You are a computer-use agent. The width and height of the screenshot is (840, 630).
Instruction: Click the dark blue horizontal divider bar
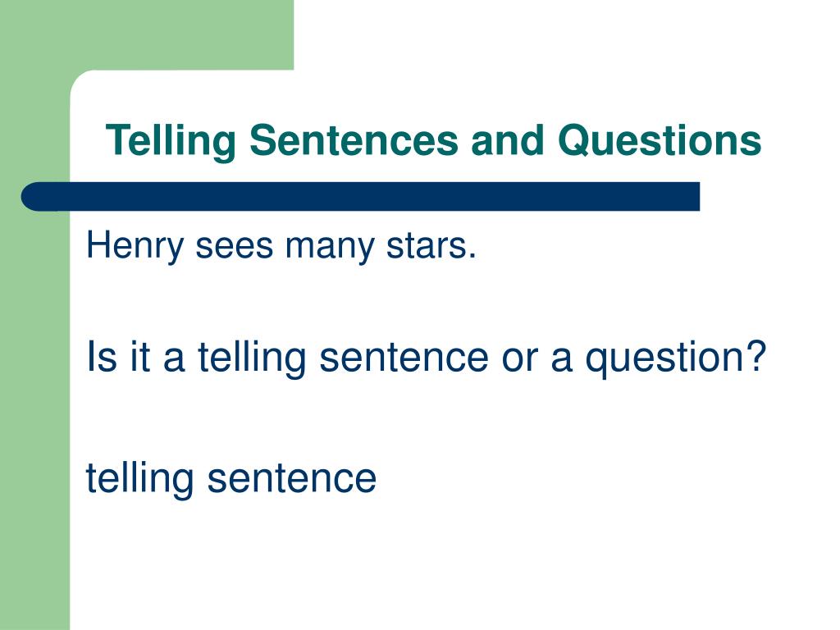point(360,197)
